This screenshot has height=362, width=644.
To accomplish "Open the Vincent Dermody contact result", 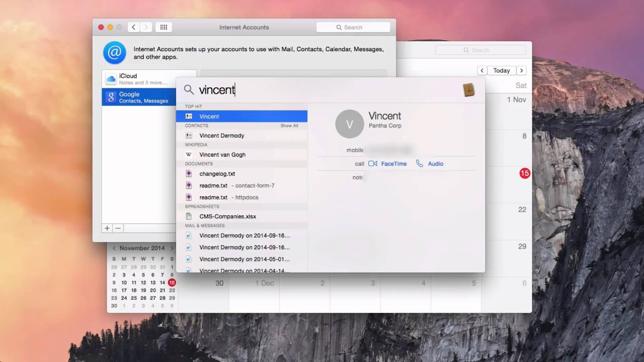I will 242,135.
